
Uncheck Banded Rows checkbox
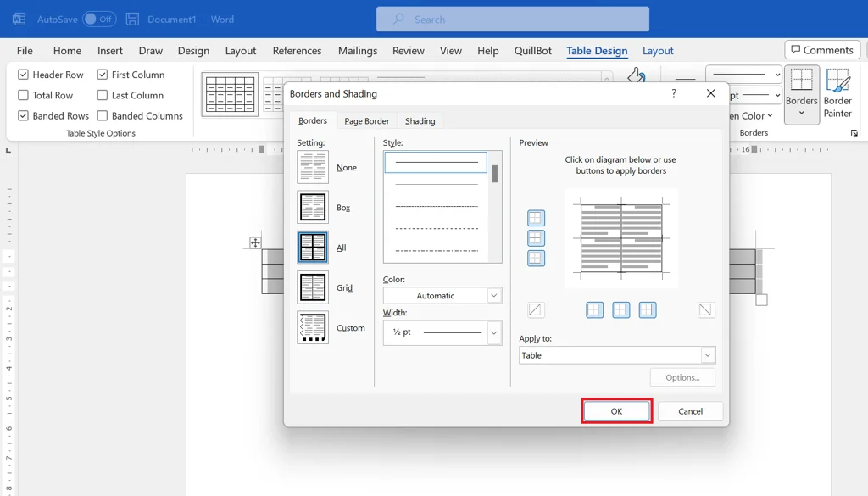click(23, 115)
